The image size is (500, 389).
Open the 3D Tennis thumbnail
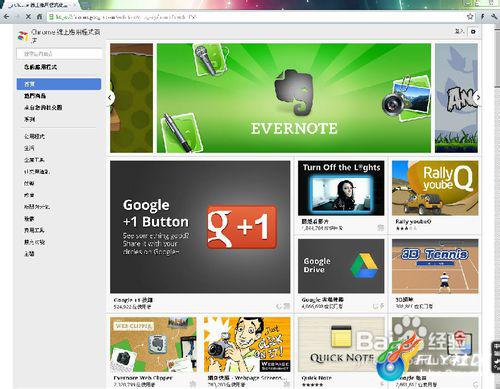click(x=435, y=266)
